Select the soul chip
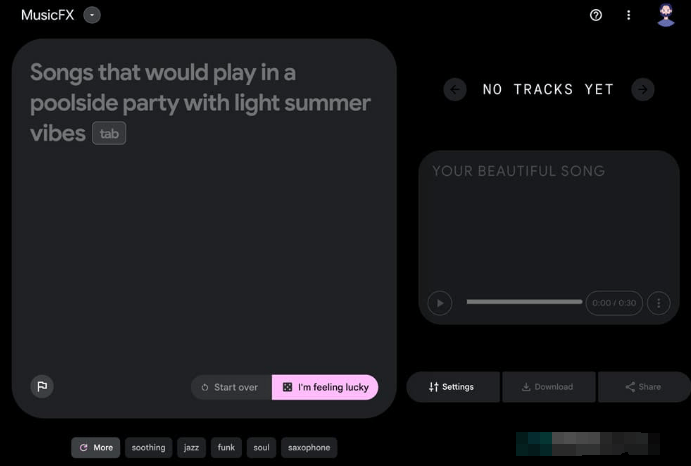The width and height of the screenshot is (691, 466). point(261,447)
